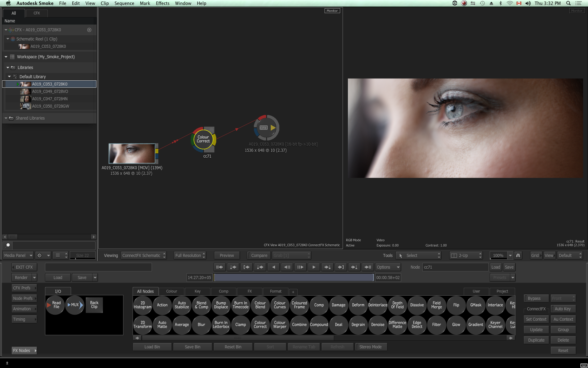Collapse the Default Library tree

[9, 77]
